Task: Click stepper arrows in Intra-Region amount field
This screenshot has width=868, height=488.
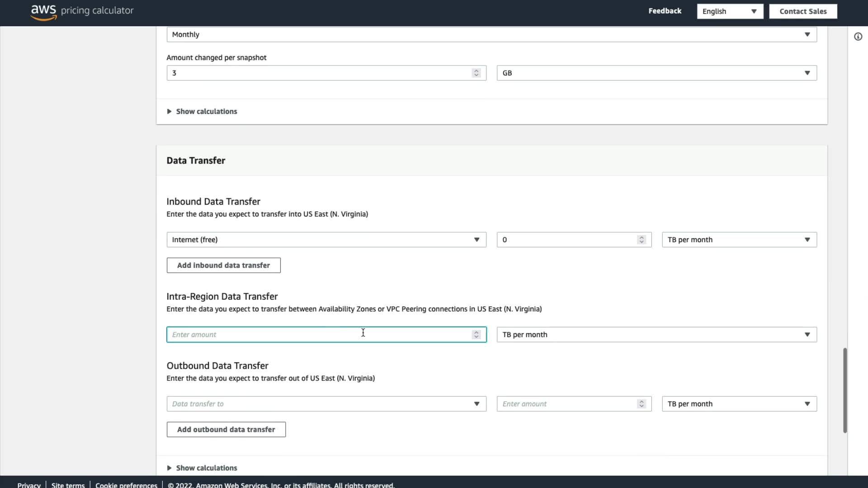Action: coord(476,335)
